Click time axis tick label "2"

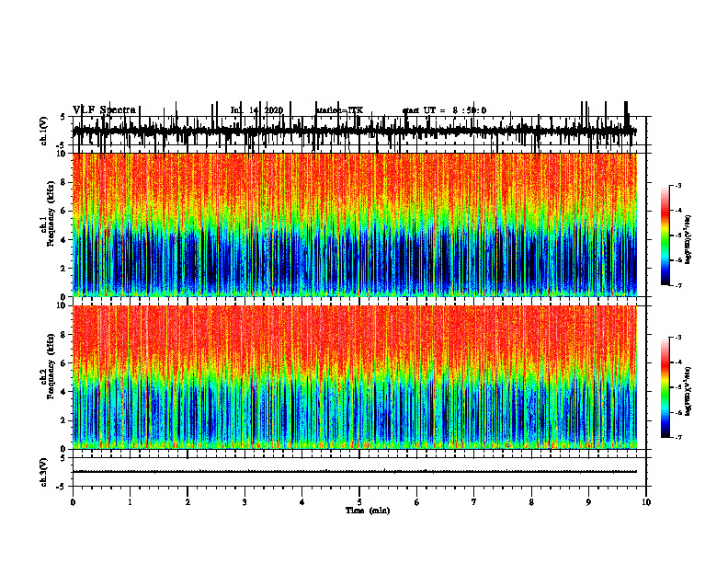point(188,502)
